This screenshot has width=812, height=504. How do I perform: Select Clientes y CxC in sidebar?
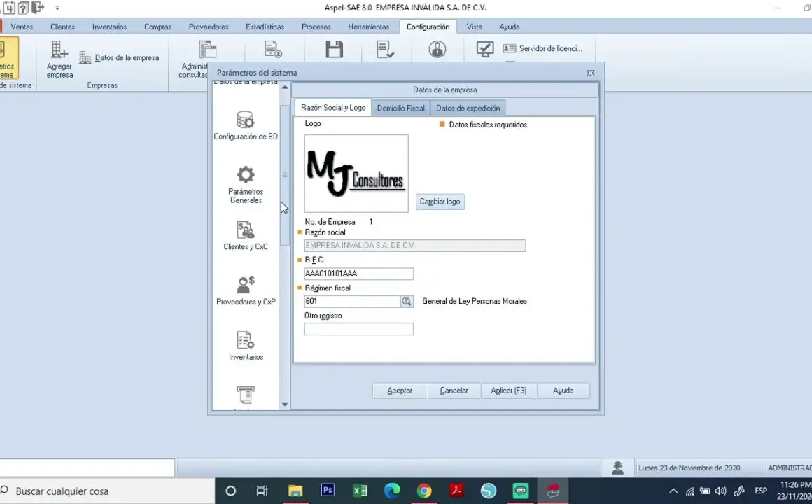pyautogui.click(x=246, y=236)
